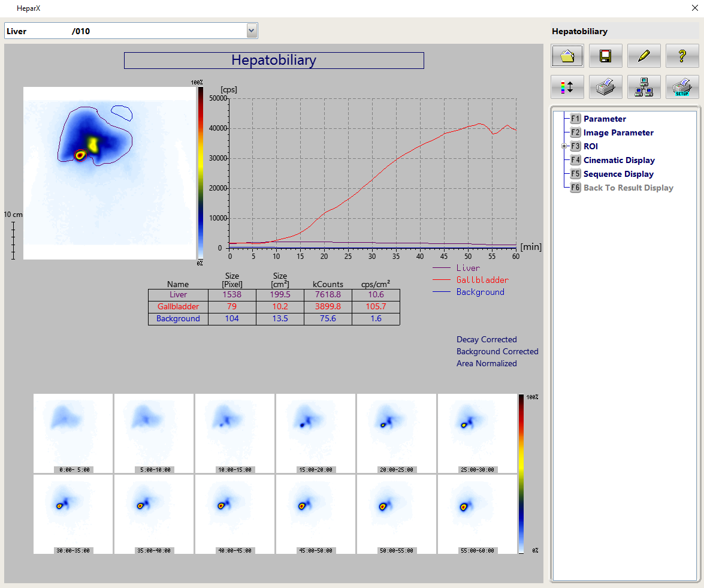Click the Gallbladder row in results table

(x=274, y=307)
